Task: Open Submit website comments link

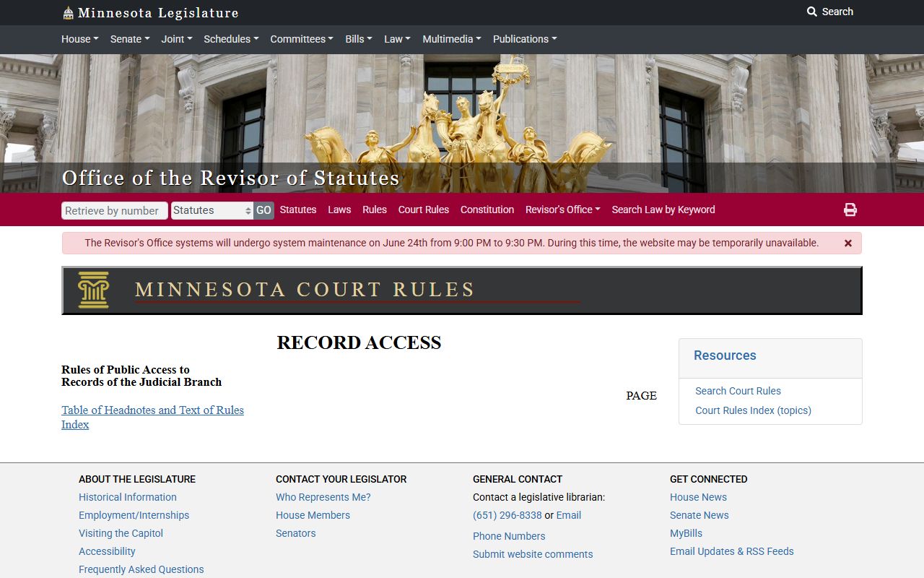Action: (x=533, y=554)
